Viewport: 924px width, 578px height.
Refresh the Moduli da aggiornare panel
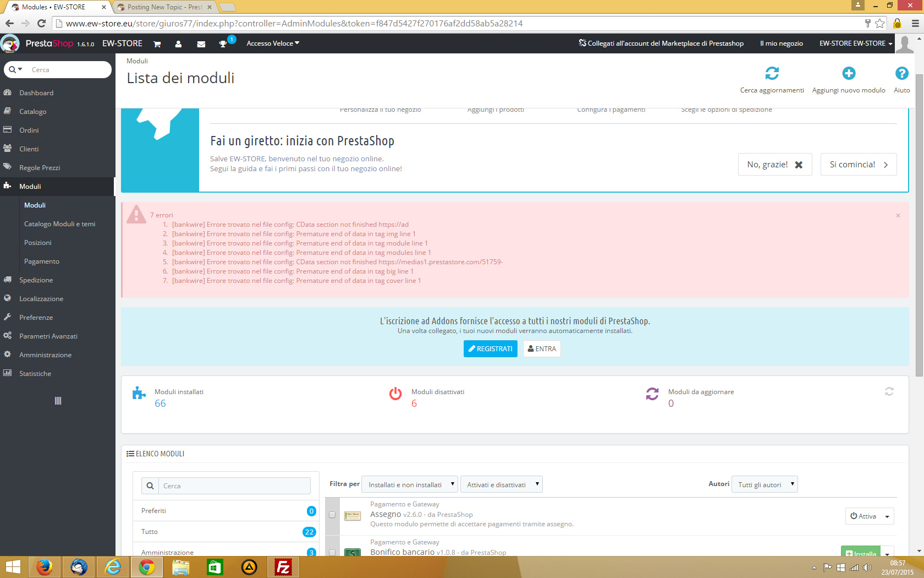[x=889, y=391]
